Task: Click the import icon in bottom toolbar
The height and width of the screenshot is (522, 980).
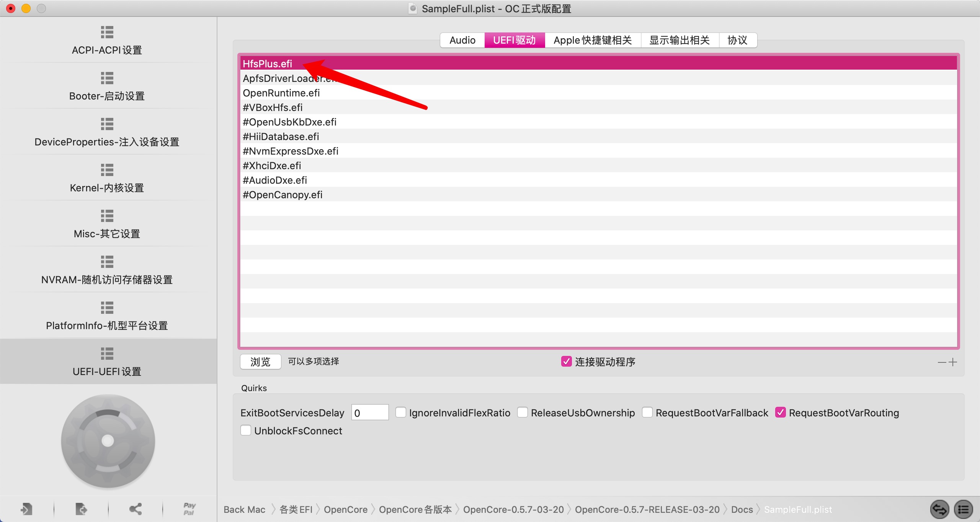Action: pos(26,509)
